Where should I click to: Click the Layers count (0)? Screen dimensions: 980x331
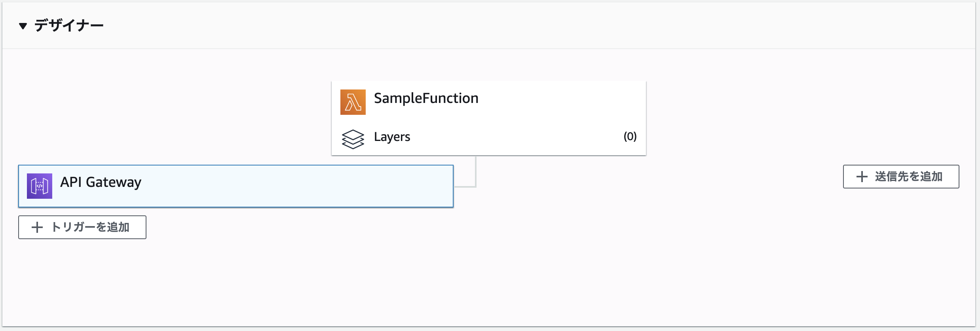click(x=630, y=137)
